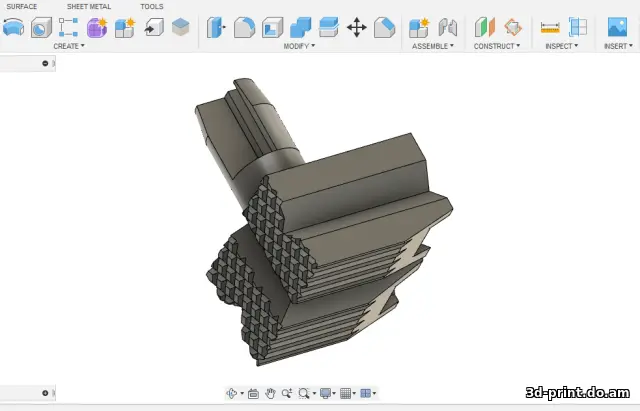Image resolution: width=640 pixels, height=411 pixels.
Task: Click the Press Pull tool icon
Action: click(216, 28)
